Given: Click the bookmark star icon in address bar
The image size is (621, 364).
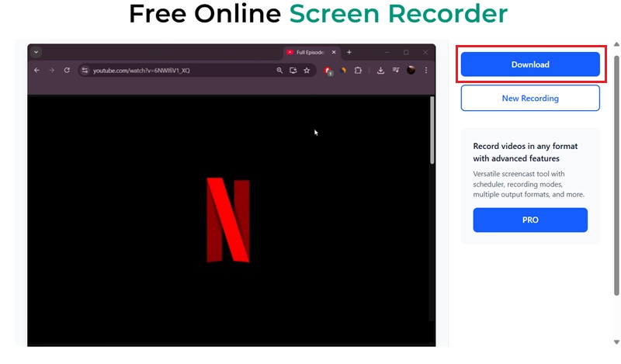Looking at the screenshot, I should pyautogui.click(x=307, y=71).
